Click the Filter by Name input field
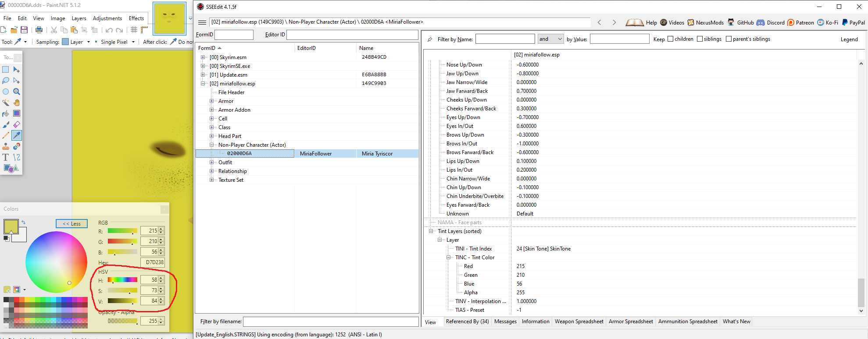Viewport: 868px width, 339px height. click(x=505, y=39)
